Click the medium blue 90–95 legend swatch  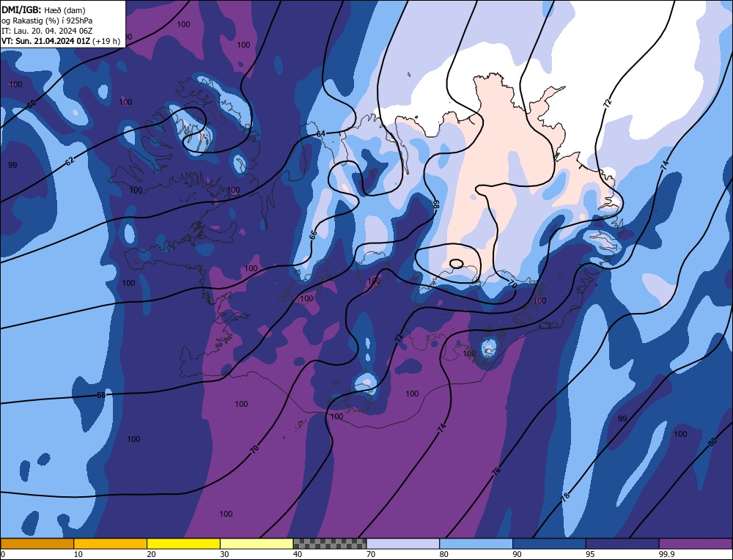[549, 544]
